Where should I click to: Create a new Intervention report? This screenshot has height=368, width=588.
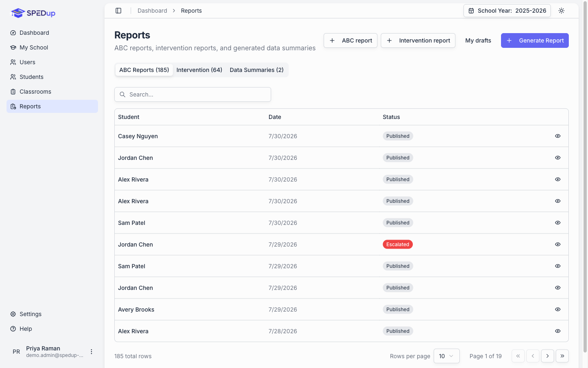pyautogui.click(x=418, y=40)
